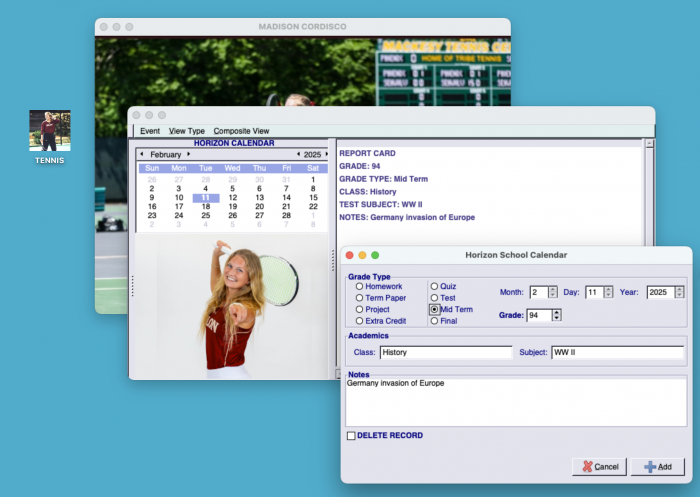
Task: Go to previous month in Horizon Calendar
Action: (141, 155)
